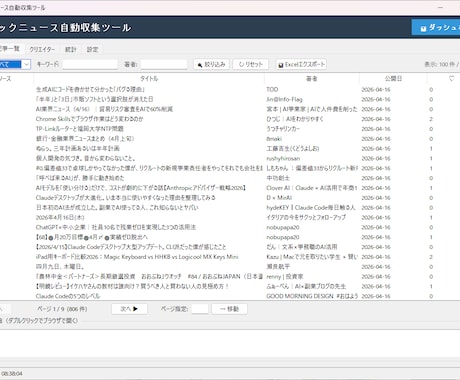Click the author cell D × MieAI
Screen dimensions: 460x380
[x=279, y=198]
